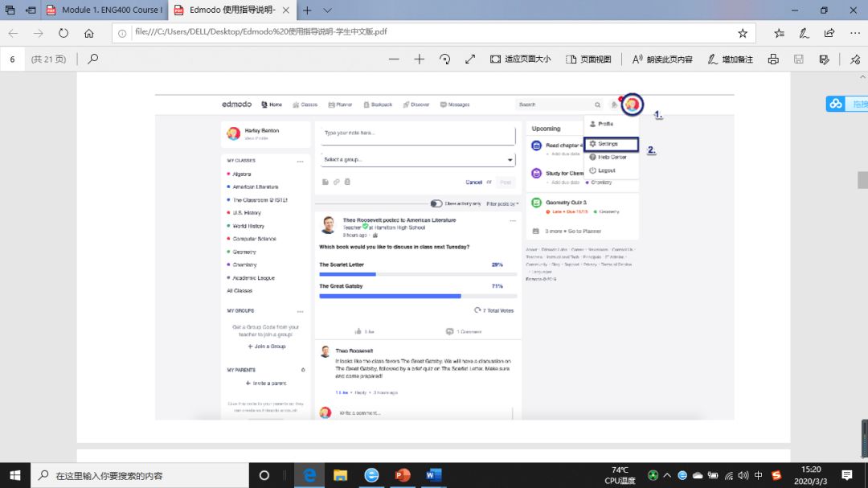Toggle the 中 input language indicator
Image resolution: width=868 pixels, height=488 pixels.
[759, 475]
